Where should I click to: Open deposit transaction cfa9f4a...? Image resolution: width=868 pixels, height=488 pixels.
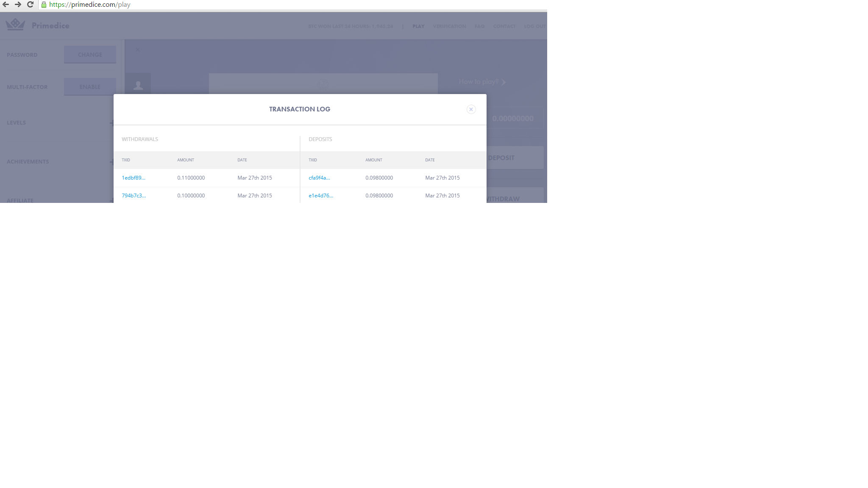click(319, 178)
